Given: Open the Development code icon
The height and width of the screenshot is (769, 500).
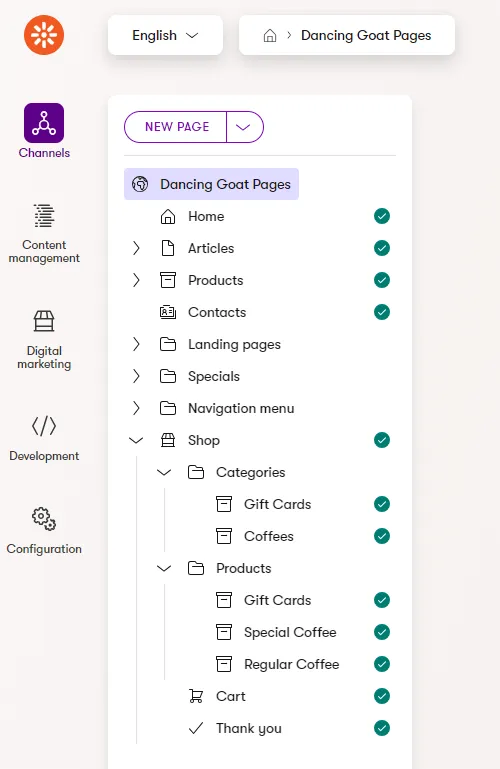Looking at the screenshot, I should point(44,426).
